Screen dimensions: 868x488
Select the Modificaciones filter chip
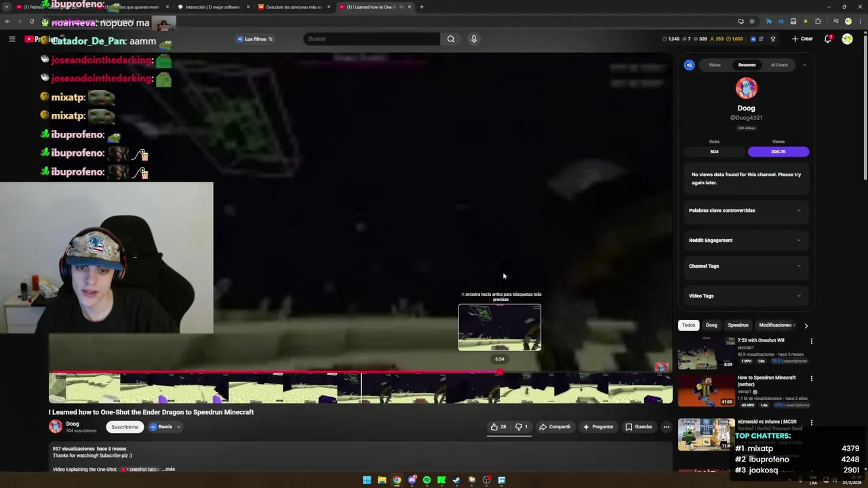click(x=776, y=325)
